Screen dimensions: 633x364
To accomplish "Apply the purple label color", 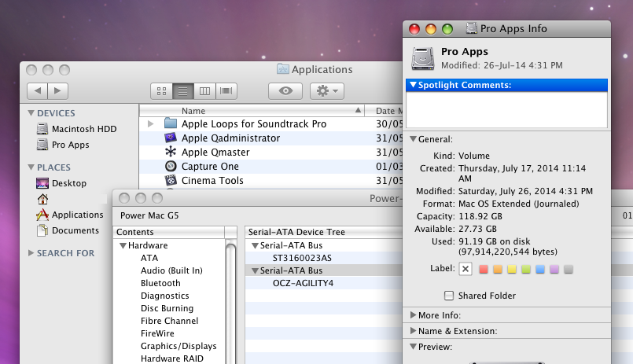I will click(554, 269).
